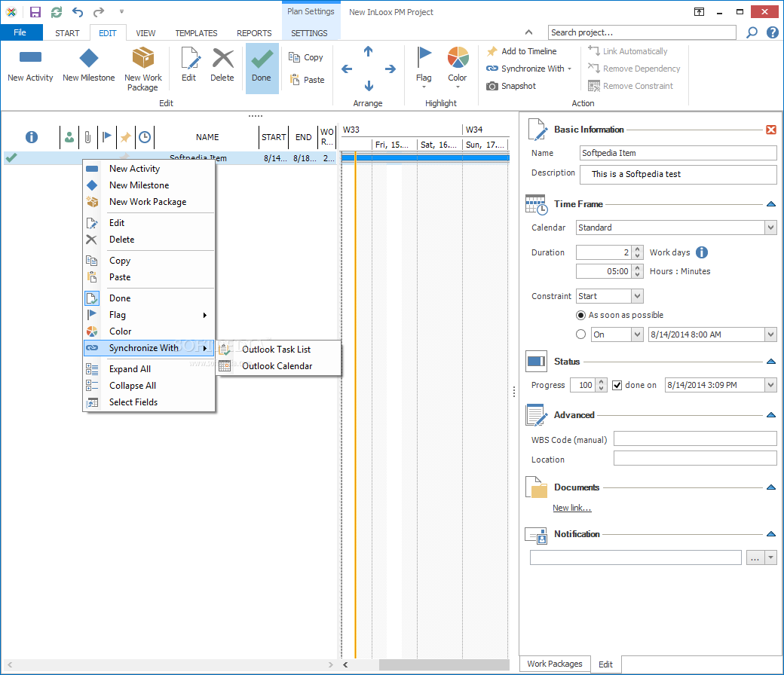
Task: Switch to the TEMPLATES ribbon tab
Action: tap(196, 33)
